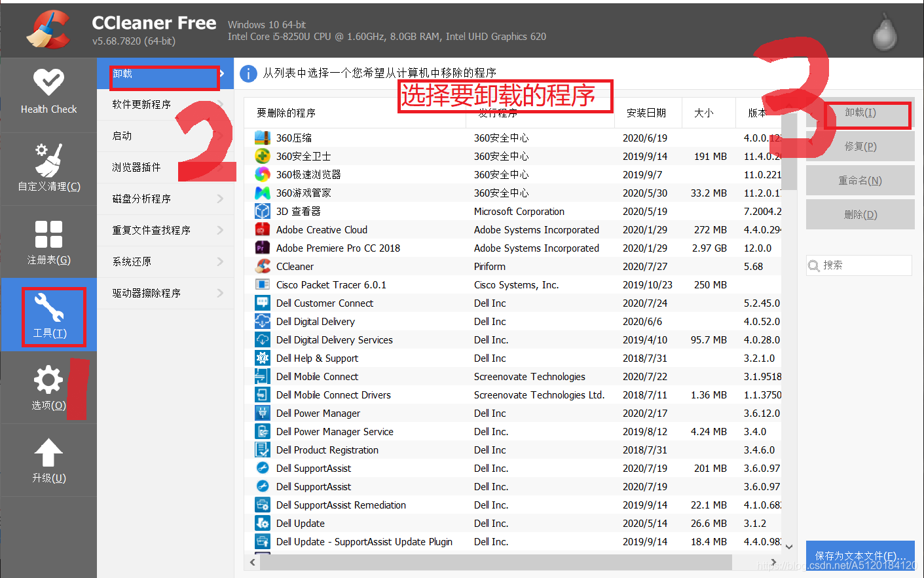The width and height of the screenshot is (924, 578).
Task: Expand the 卸载 submenu arrow
Action: coord(223,73)
